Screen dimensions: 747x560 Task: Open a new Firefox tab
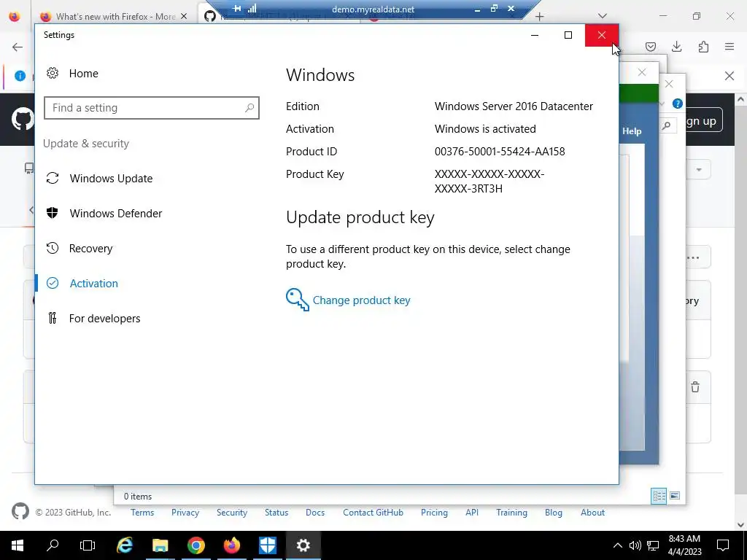(x=539, y=17)
